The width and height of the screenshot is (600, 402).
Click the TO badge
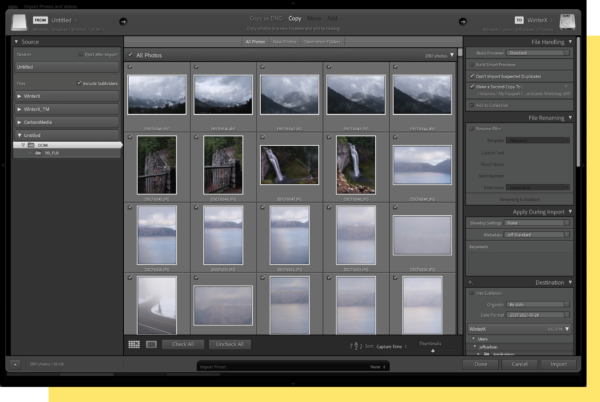[x=519, y=20]
